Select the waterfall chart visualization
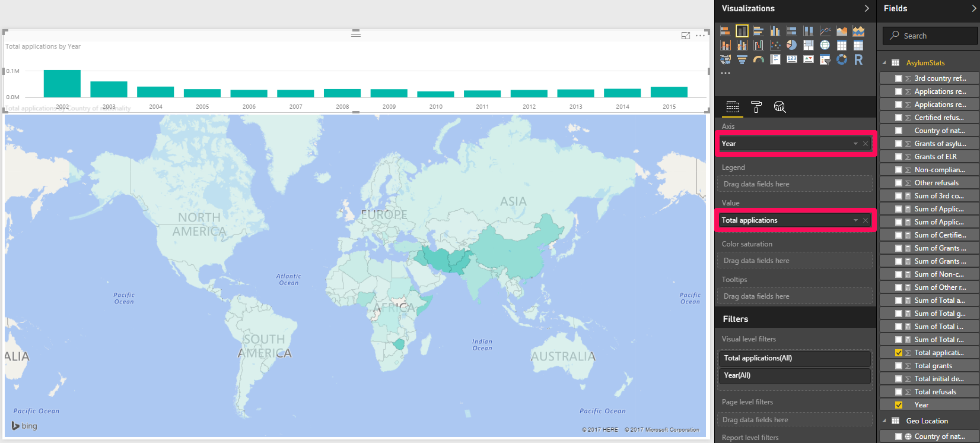 [758, 45]
